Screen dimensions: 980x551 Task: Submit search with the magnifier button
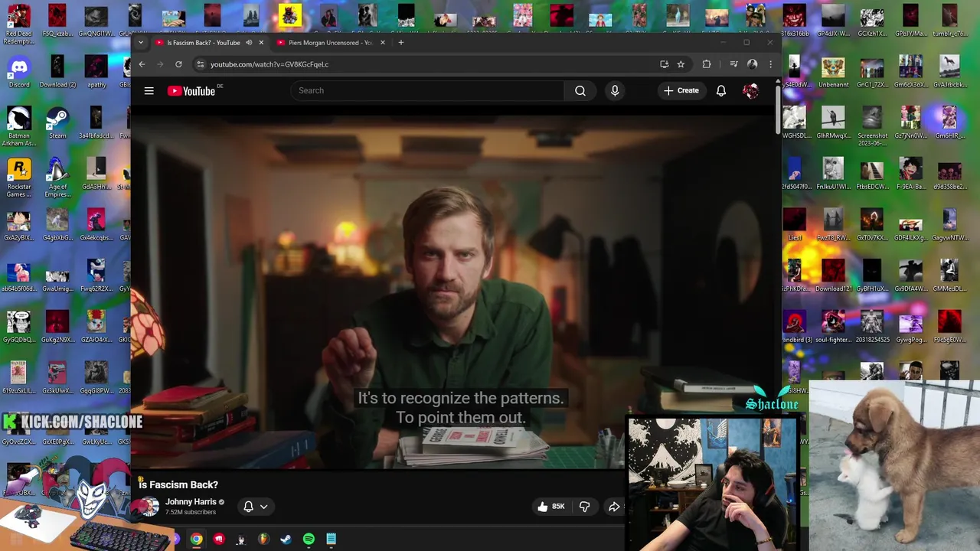coord(580,90)
